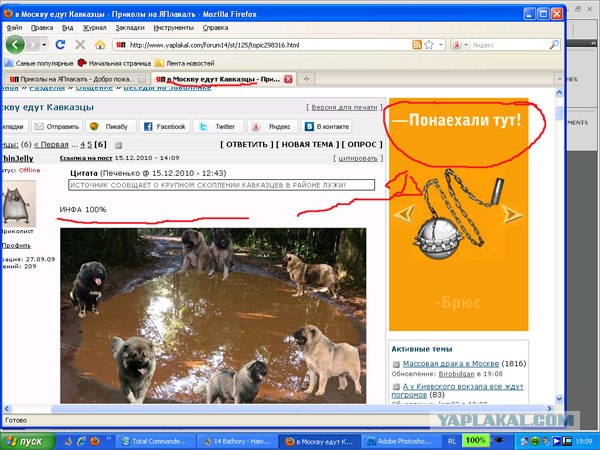Open Adobe Photoshop taskbar item

[x=400, y=441]
